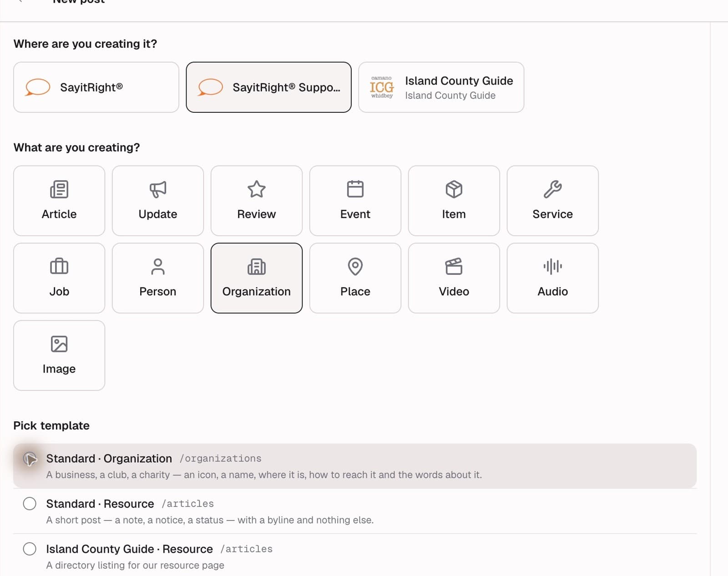Click the Review label
Image resolution: width=728 pixels, height=576 pixels.
point(257,214)
